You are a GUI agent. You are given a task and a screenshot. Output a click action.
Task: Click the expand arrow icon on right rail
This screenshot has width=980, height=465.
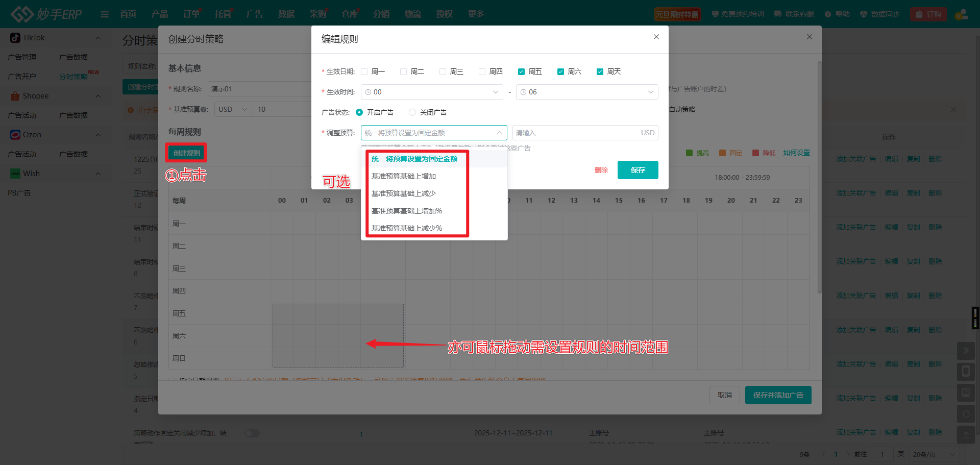966,351
